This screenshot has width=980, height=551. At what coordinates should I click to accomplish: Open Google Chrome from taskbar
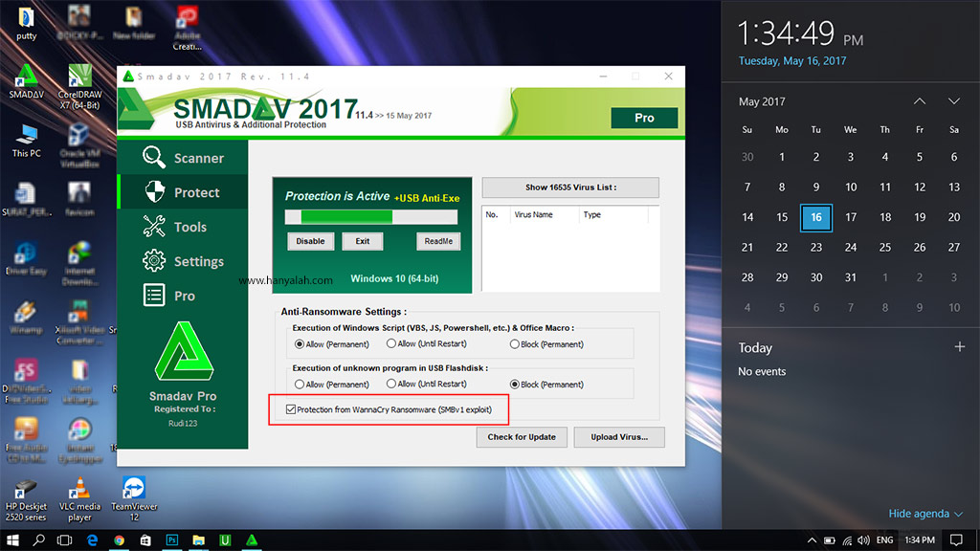pyautogui.click(x=119, y=540)
